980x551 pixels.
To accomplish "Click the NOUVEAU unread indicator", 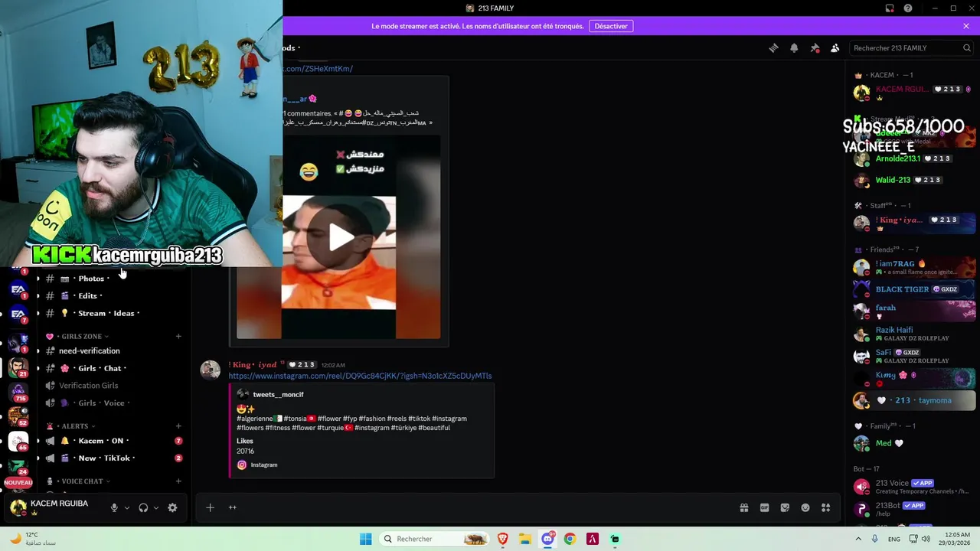I will [x=18, y=483].
